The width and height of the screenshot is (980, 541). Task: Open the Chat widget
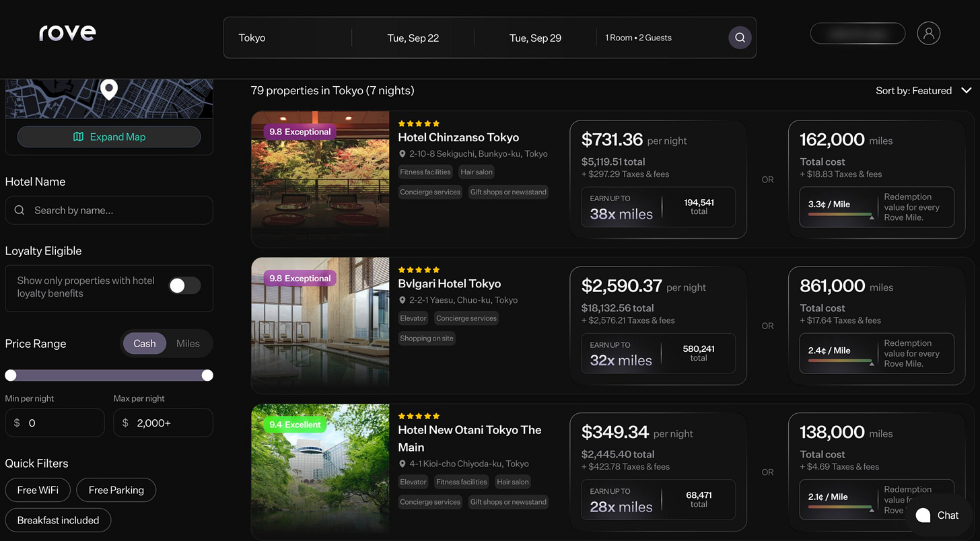coord(940,515)
